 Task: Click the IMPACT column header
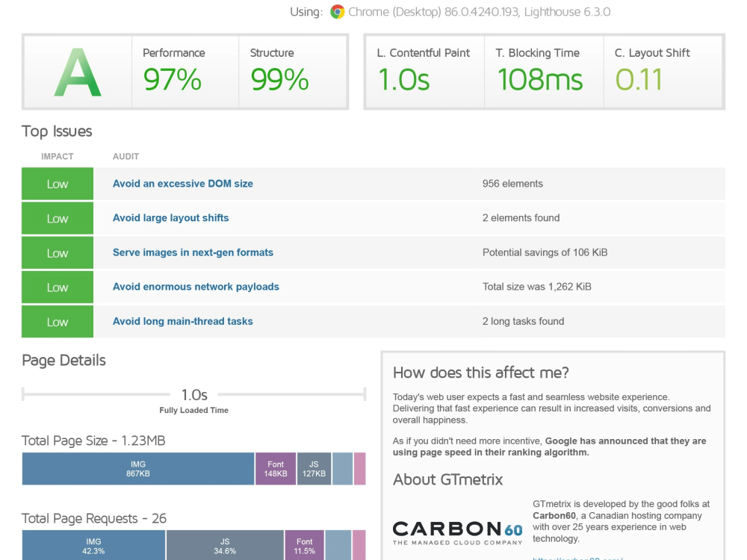(58, 157)
